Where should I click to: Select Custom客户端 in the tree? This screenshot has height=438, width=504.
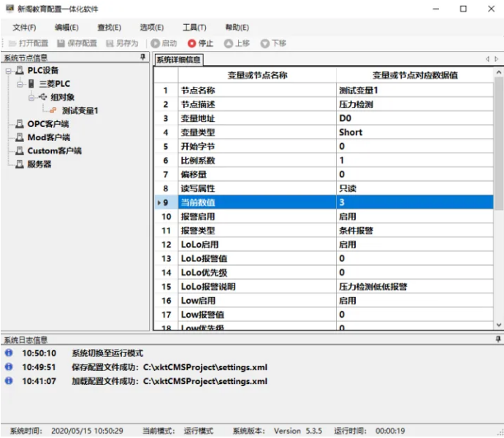tap(54, 150)
